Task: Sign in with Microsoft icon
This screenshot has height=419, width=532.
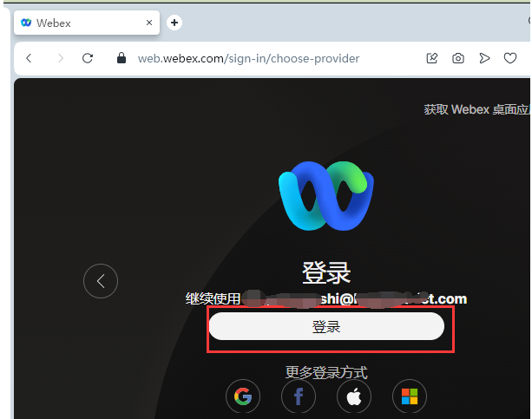Action: click(x=410, y=396)
